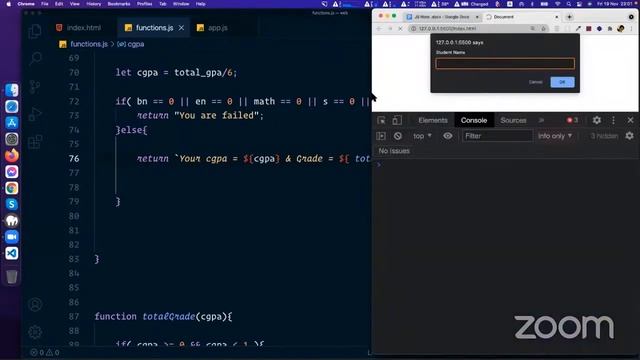The width and height of the screenshot is (640, 360).
Task: Launch Firefox from the dock
Action: click(x=12, y=155)
